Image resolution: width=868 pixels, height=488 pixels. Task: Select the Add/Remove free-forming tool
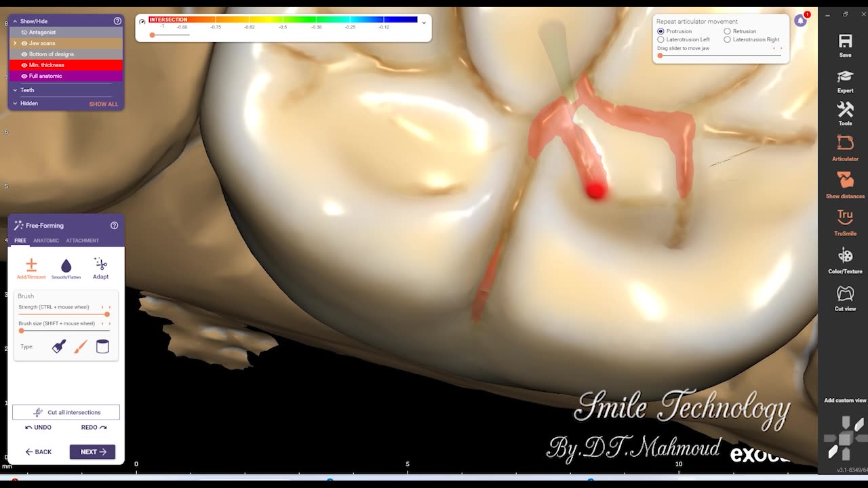click(x=31, y=268)
